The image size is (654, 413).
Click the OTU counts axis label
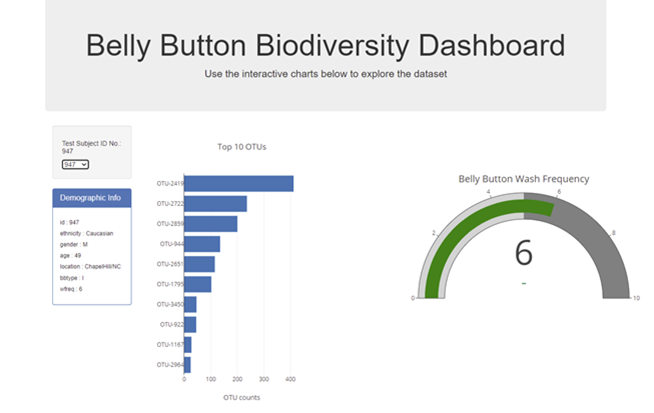(x=241, y=398)
